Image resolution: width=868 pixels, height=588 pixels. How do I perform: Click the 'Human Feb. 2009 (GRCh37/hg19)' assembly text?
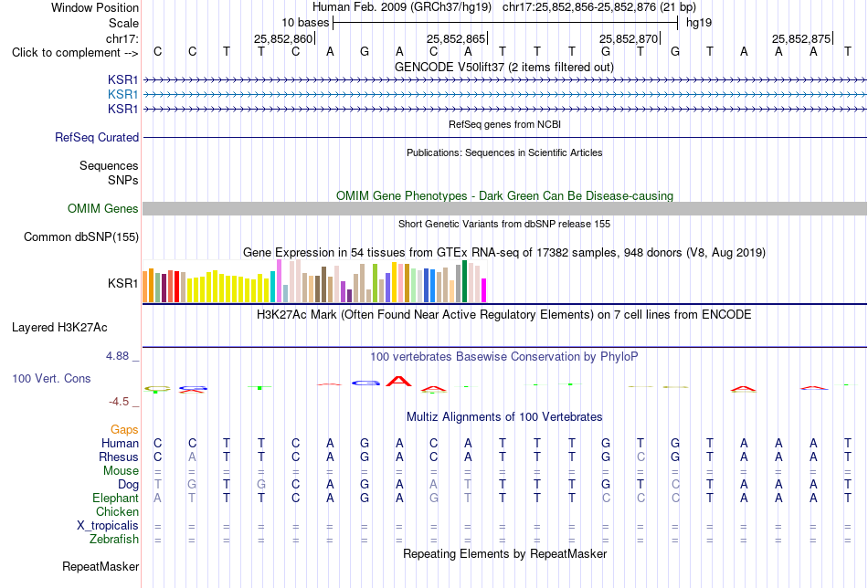click(402, 7)
